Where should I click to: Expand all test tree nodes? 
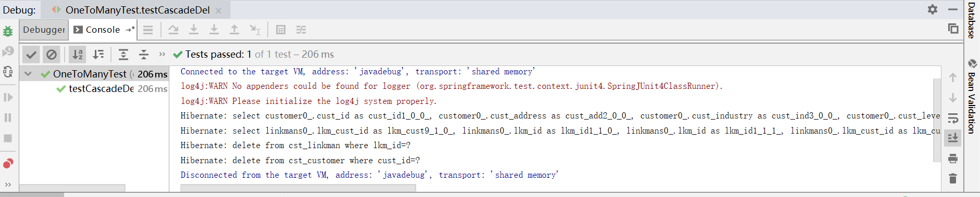123,54
